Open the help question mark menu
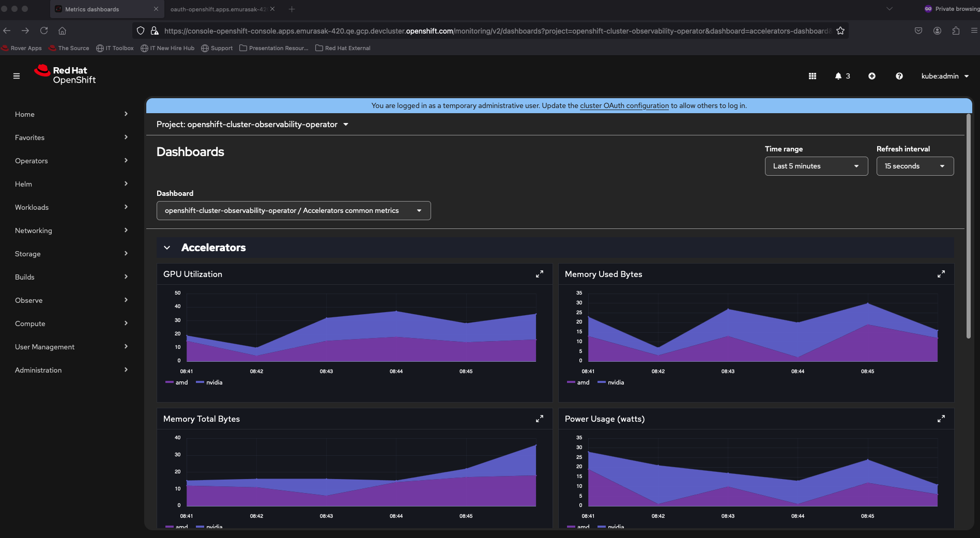The width and height of the screenshot is (980, 538). click(899, 76)
